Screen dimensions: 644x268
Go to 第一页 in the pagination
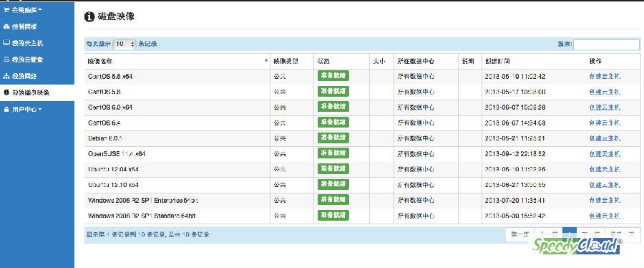520,235
